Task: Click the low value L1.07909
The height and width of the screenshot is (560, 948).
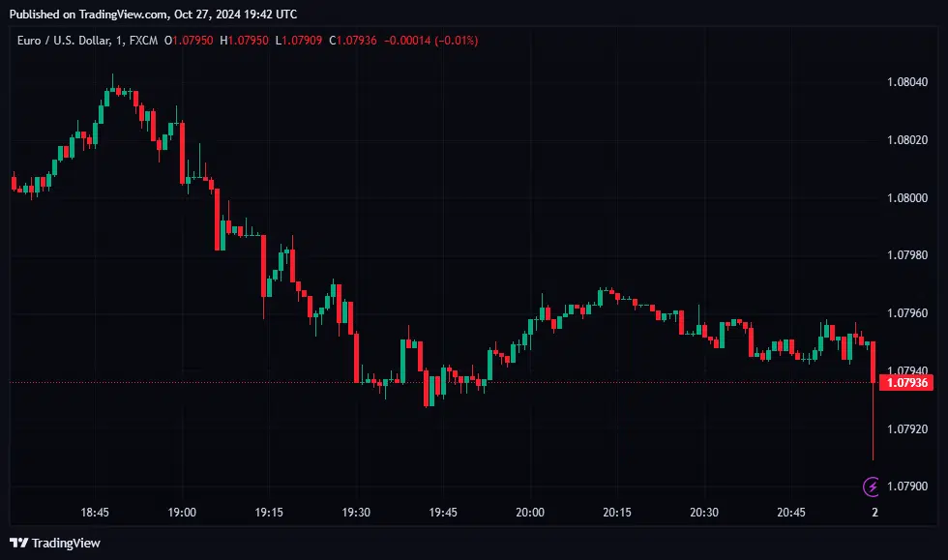Action: (x=299, y=41)
